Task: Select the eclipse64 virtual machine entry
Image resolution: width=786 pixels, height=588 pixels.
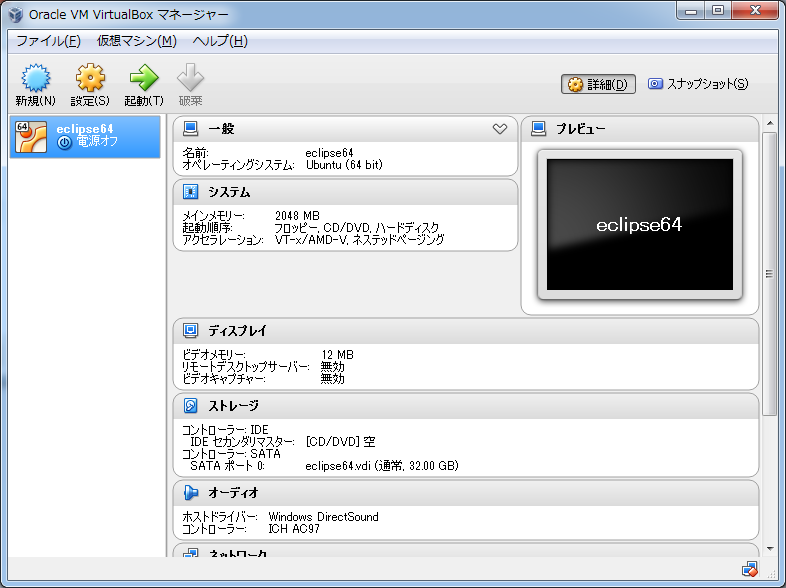Action: coord(85,136)
